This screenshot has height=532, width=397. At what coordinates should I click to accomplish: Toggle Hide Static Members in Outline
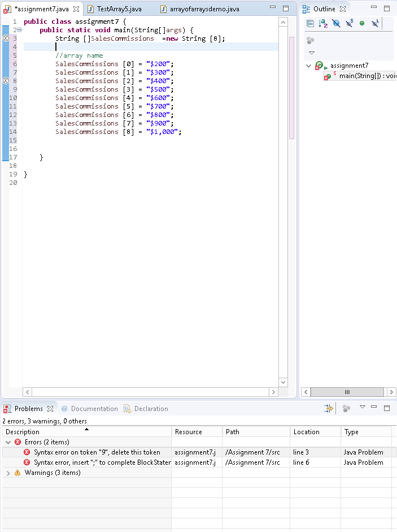349,23
